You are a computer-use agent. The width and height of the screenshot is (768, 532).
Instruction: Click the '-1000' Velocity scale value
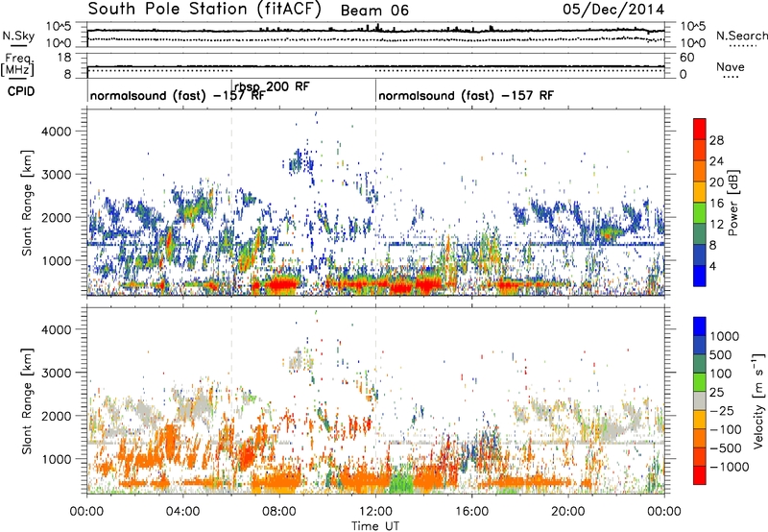(x=730, y=467)
